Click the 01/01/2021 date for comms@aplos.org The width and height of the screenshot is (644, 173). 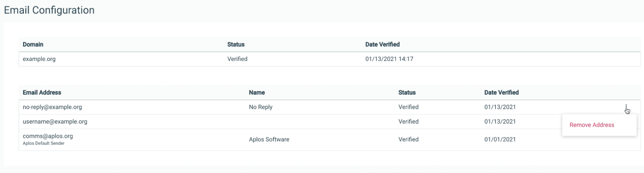click(x=500, y=139)
